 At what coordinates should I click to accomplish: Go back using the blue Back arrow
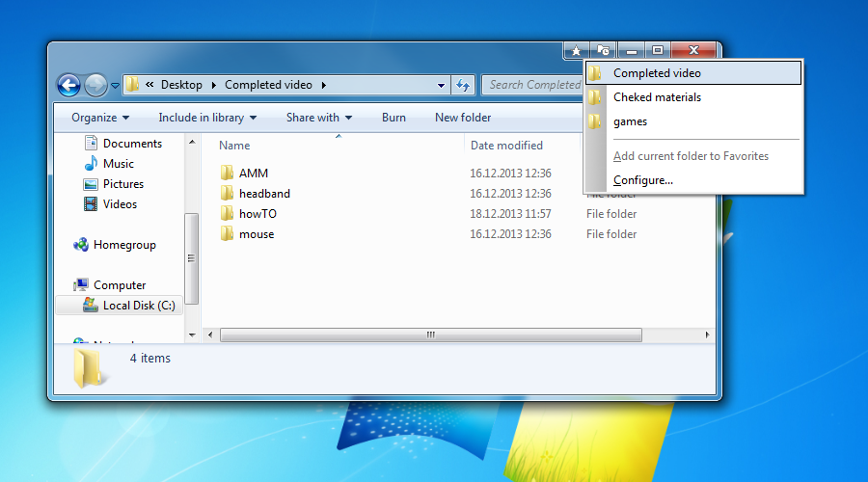point(68,85)
